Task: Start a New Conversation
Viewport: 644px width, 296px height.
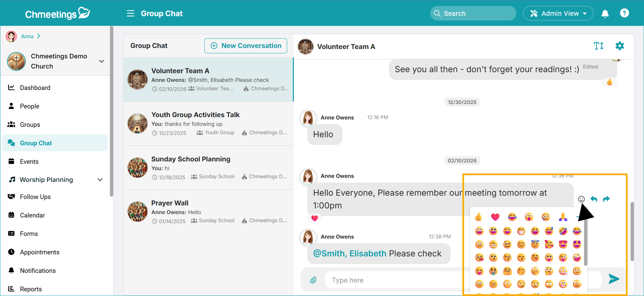Action: (x=246, y=46)
